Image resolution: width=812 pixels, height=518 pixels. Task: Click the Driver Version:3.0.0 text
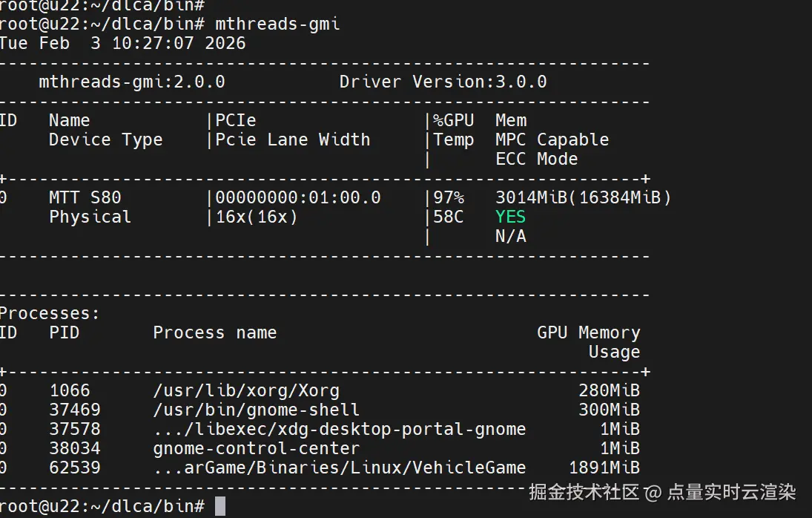(443, 82)
